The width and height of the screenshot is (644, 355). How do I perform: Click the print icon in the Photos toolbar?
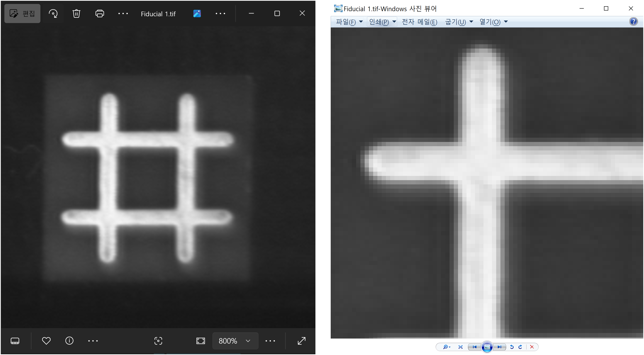pos(99,14)
